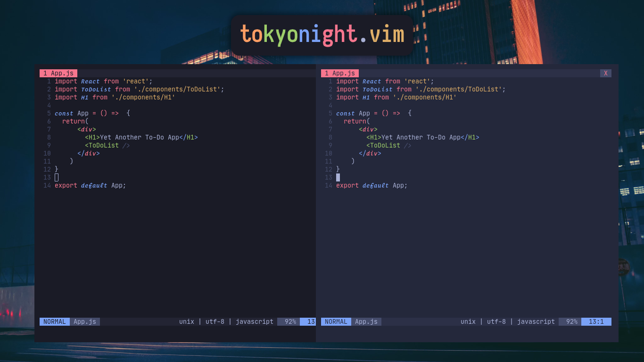The image size is (644, 362).
Task: Click 92% indicator in right status line
Action: click(x=570, y=321)
